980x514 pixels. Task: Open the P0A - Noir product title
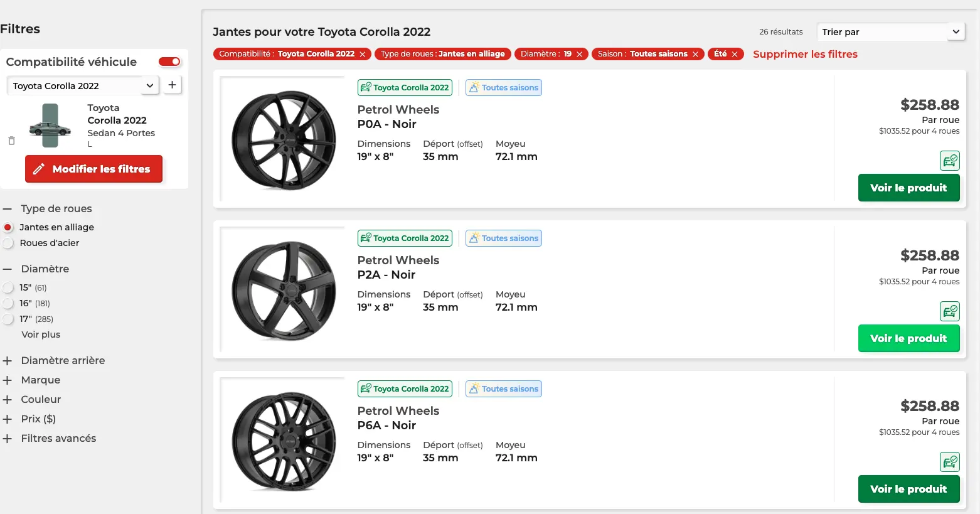point(386,124)
